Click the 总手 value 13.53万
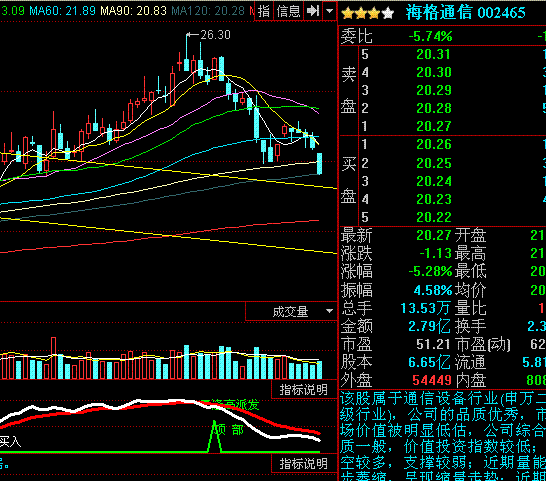This screenshot has height=481, width=546. coord(426,308)
